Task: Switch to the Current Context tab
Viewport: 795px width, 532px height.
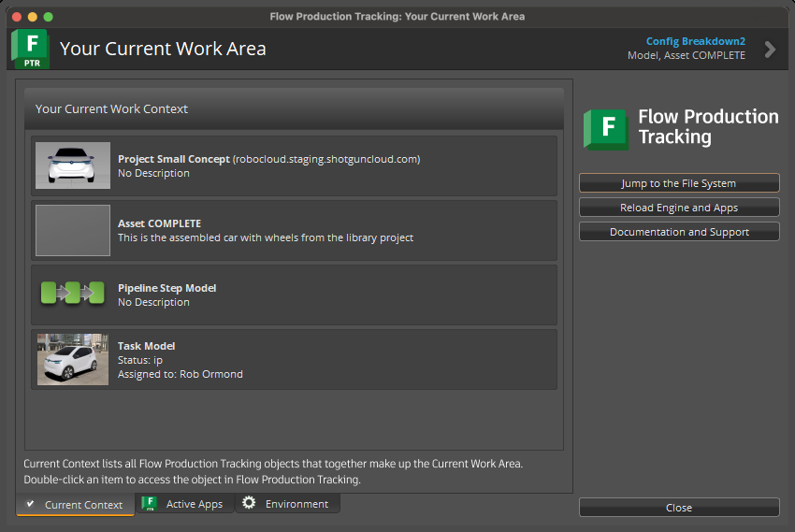Action: coord(75,504)
